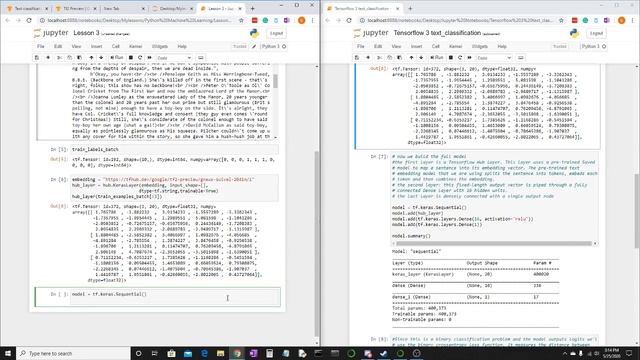Image resolution: width=640 pixels, height=360 pixels.
Task: Restart kernel in Tensorflow 3 notebook
Action: point(460,58)
